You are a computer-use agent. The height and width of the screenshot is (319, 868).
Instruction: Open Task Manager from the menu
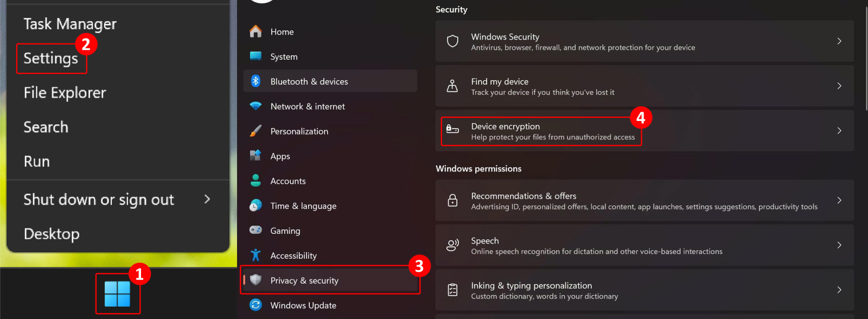pyautogui.click(x=70, y=24)
